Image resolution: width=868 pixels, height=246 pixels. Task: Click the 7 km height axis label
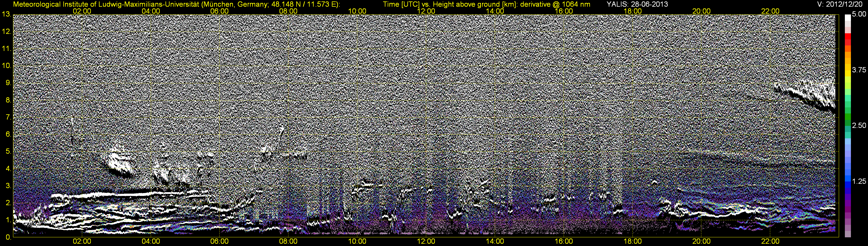(x=8, y=117)
